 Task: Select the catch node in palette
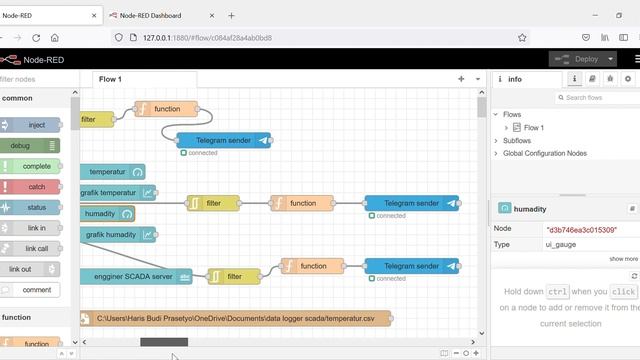click(x=31, y=187)
